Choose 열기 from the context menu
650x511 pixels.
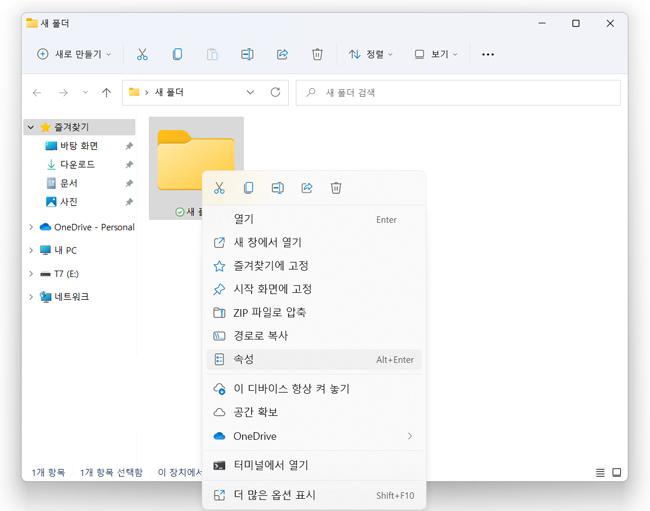tap(314, 219)
